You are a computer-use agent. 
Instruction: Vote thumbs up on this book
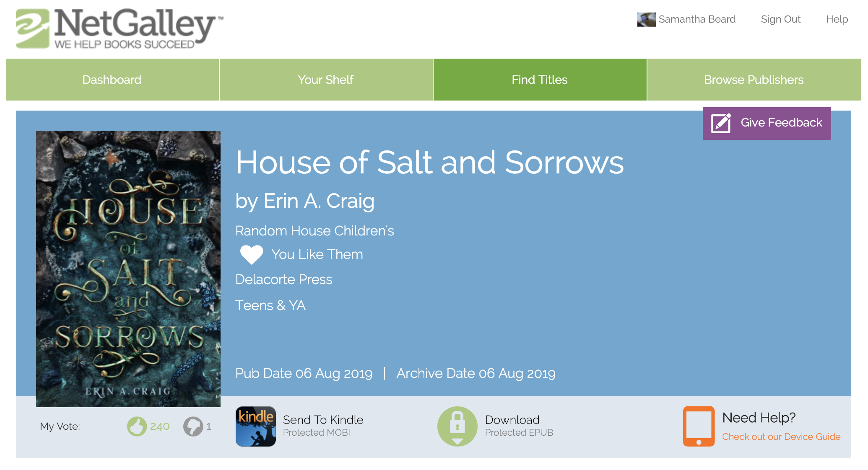(137, 426)
